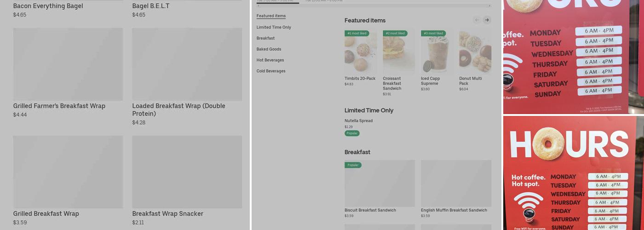644x230 pixels.
Task: Go to the Limited Time Only category
Action: tap(274, 27)
